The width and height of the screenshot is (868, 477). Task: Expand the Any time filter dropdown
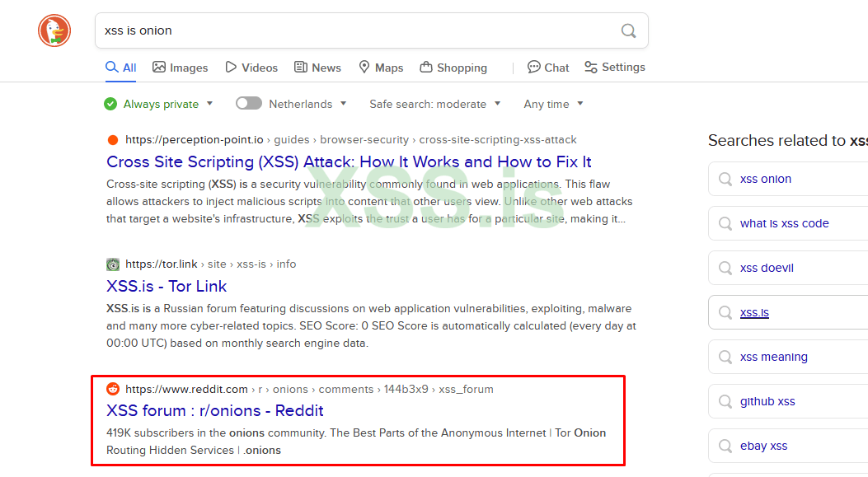(x=554, y=104)
